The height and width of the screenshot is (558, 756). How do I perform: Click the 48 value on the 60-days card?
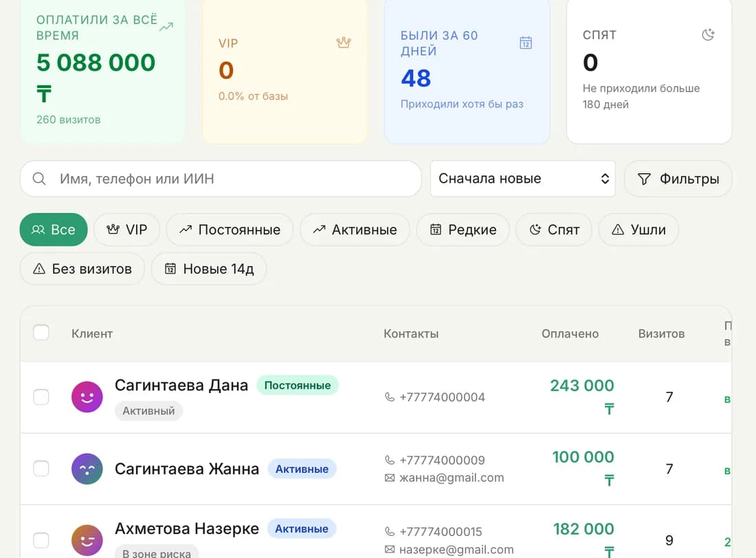coord(416,78)
